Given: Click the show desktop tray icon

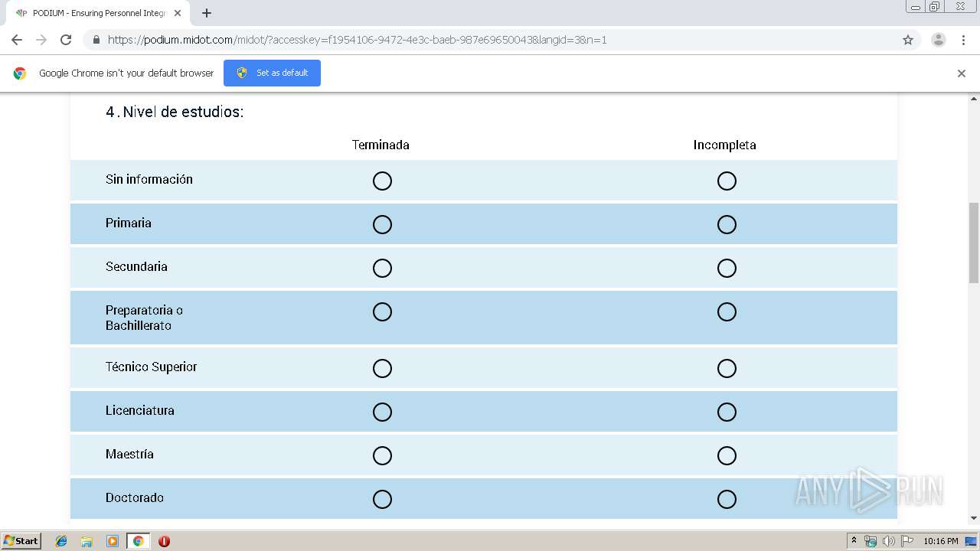Looking at the screenshot, I should click(971, 541).
